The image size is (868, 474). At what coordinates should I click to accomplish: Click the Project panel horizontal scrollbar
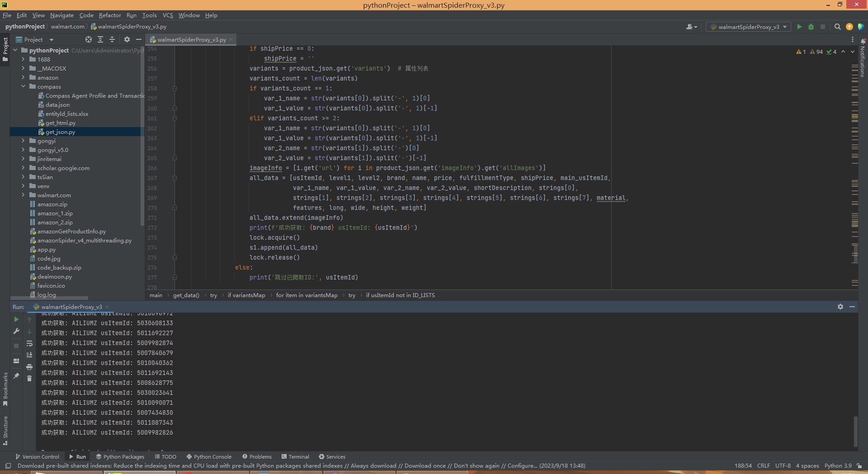click(x=50, y=298)
